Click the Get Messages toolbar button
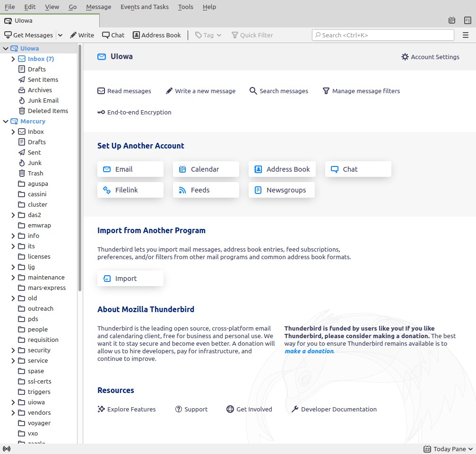Screen dimensions: 476x454 28,35
